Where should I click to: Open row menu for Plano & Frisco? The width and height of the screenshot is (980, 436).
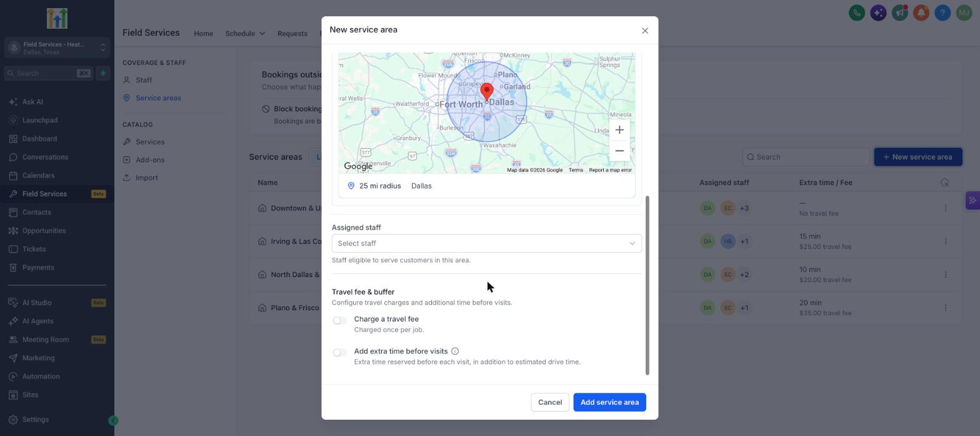pos(945,308)
